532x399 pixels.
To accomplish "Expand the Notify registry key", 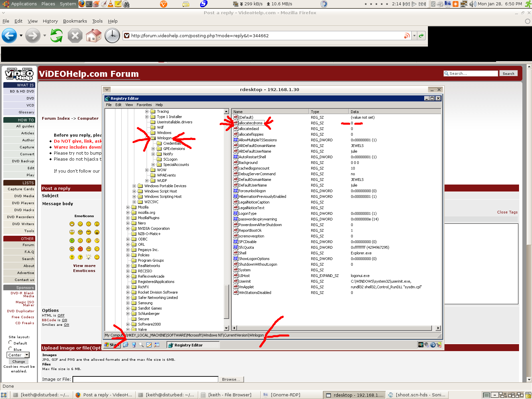I will (153, 154).
